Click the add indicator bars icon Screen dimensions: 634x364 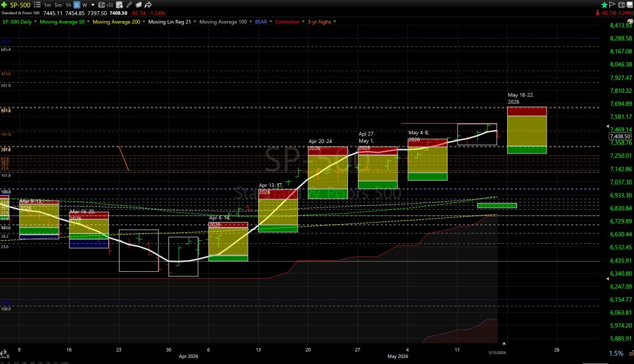110,5
